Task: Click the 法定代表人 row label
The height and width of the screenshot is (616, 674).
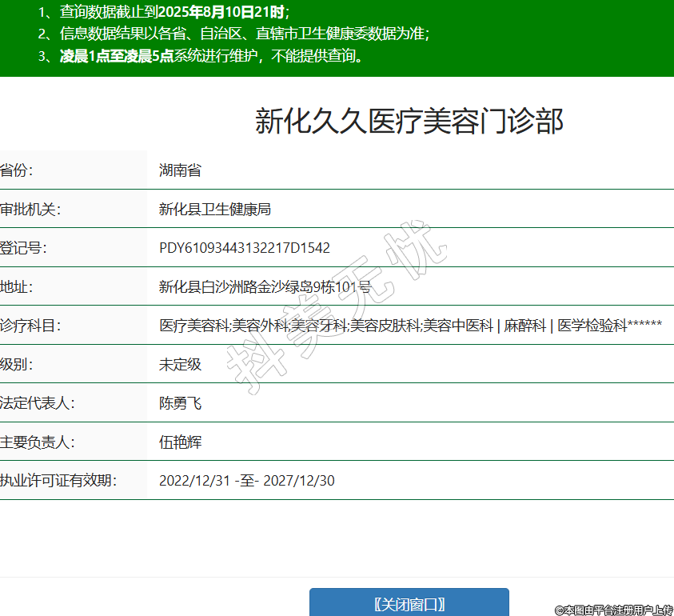Action: (38, 403)
